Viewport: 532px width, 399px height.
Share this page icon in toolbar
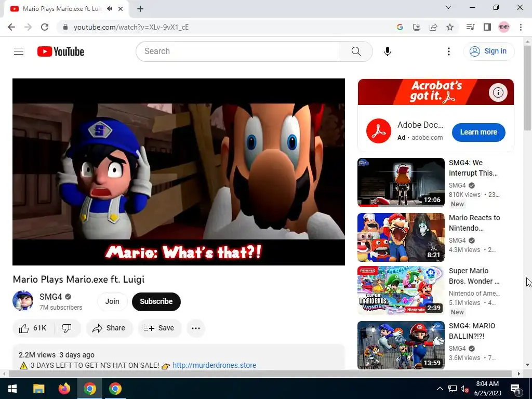coord(433,27)
